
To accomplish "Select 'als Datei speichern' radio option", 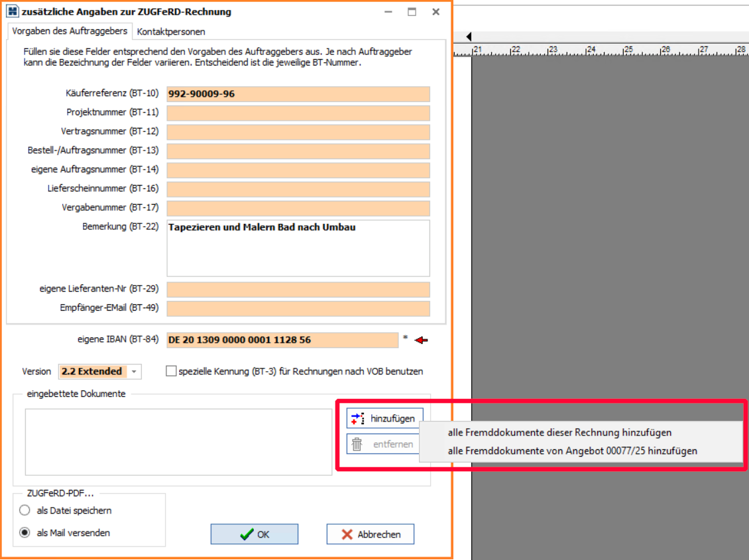I will point(25,510).
